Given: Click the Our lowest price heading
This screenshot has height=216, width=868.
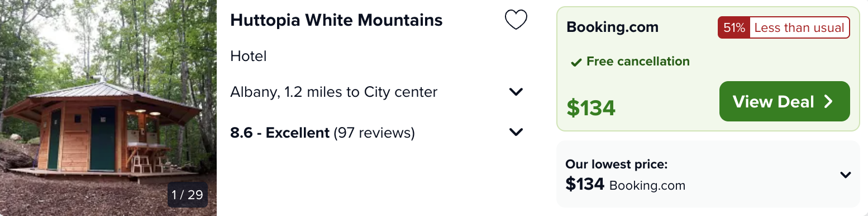Looking at the screenshot, I should 617,165.
